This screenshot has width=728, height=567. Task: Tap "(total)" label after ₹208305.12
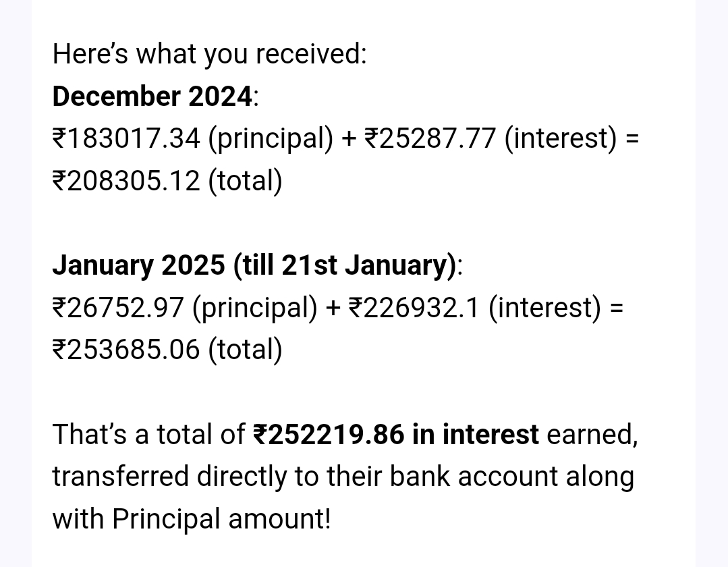245,181
